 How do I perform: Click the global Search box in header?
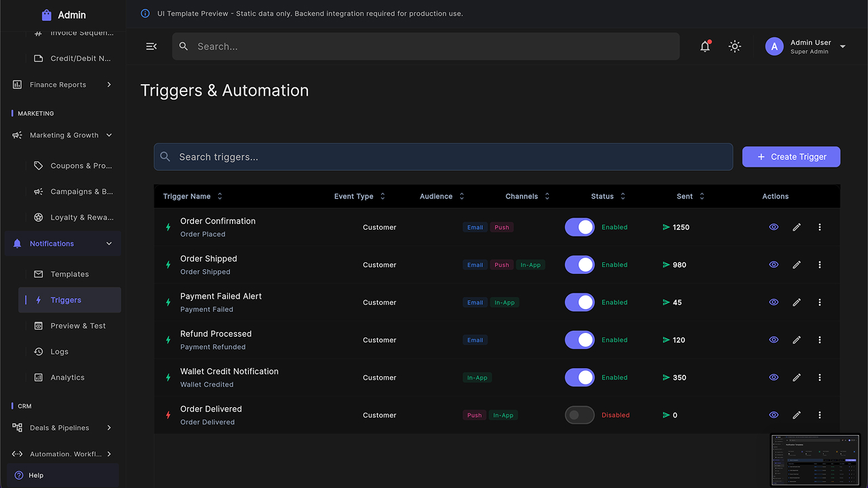(426, 46)
